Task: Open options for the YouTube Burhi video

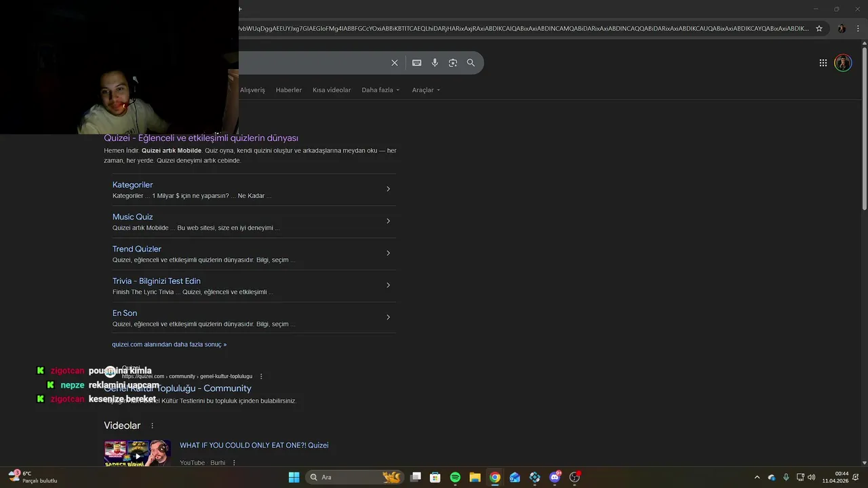Action: tap(234, 463)
